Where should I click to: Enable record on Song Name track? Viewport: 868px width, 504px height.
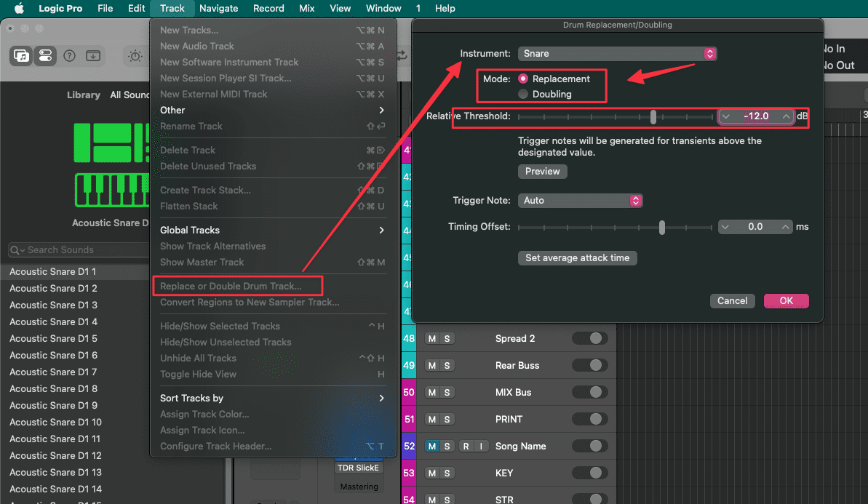tap(466, 446)
